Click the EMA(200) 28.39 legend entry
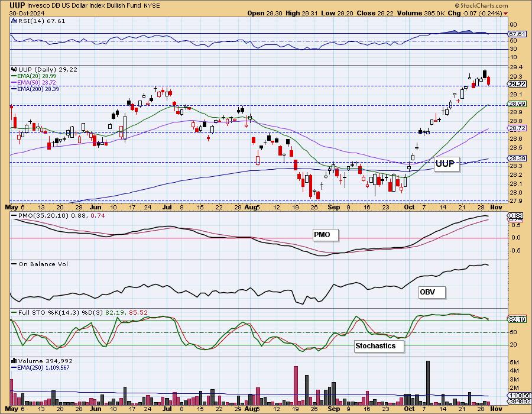Viewport: 532px width, 414px height. pyautogui.click(x=35, y=89)
